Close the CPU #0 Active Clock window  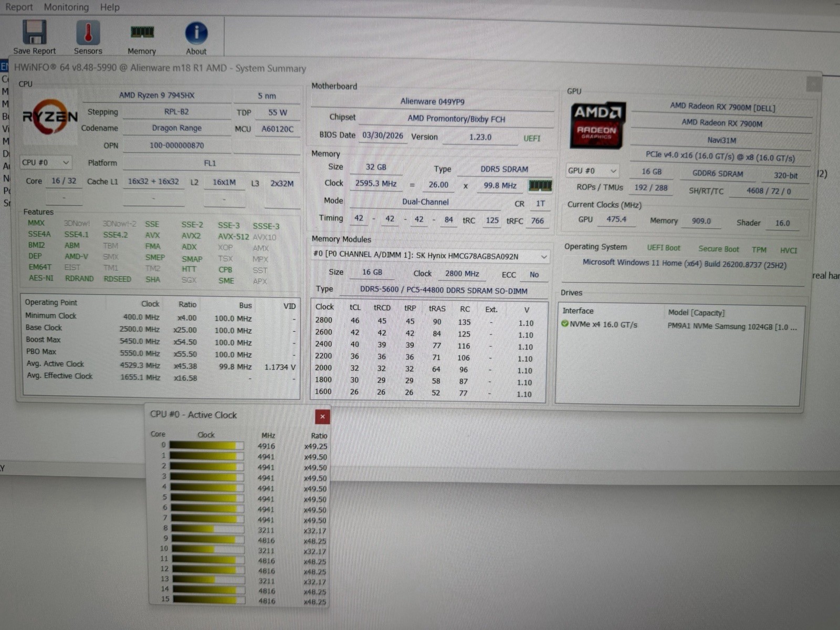point(322,417)
